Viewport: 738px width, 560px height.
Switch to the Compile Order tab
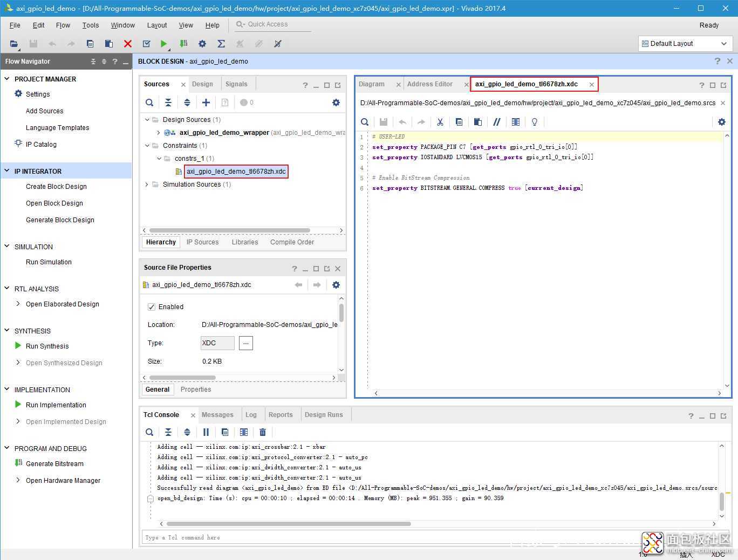292,242
